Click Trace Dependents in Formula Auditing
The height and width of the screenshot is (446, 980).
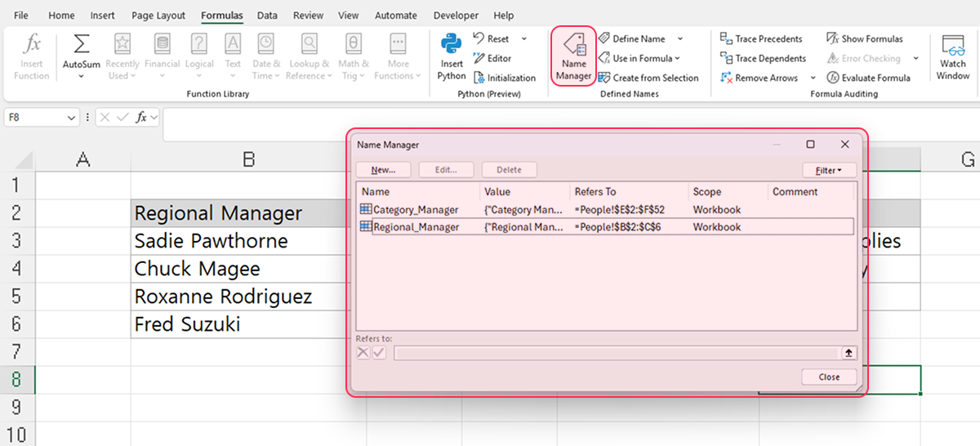point(763,59)
